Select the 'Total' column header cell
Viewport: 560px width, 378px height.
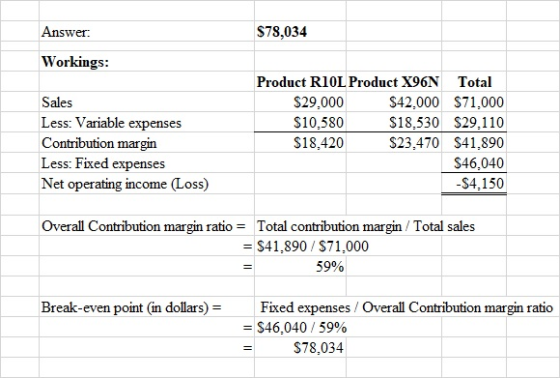tap(475, 82)
